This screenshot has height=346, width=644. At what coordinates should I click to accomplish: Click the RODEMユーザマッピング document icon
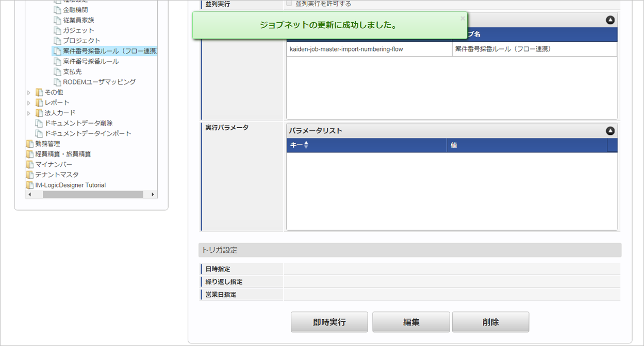tap(57, 82)
